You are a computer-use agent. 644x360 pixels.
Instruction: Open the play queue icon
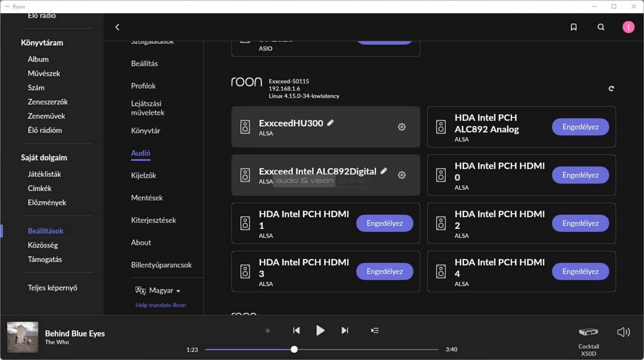(x=374, y=330)
